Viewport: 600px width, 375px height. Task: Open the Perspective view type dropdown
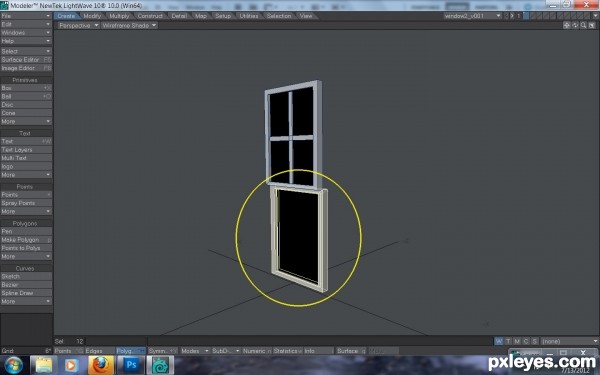[x=79, y=25]
